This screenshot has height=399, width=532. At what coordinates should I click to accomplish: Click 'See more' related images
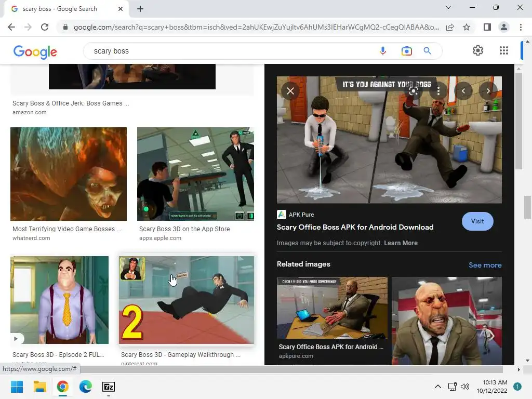485,265
